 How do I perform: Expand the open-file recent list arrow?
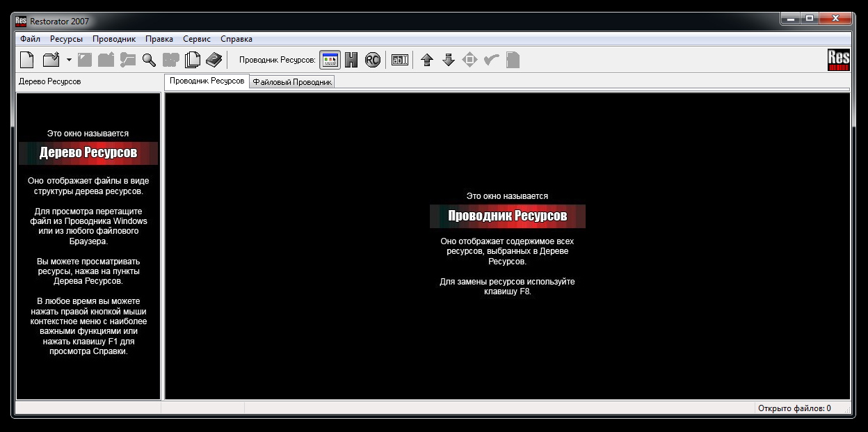coord(69,60)
